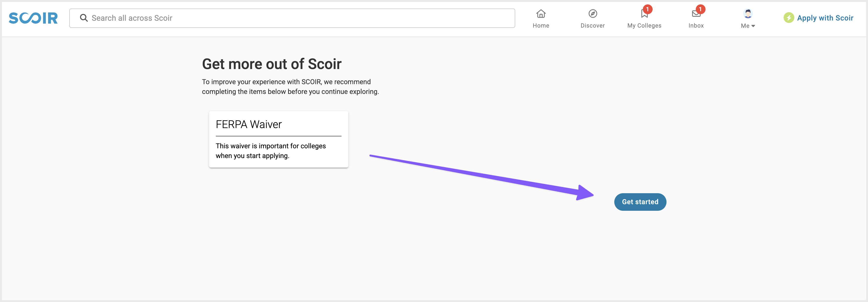This screenshot has height=302, width=868.
Task: Expand the Me dropdown menu
Action: 748,26
